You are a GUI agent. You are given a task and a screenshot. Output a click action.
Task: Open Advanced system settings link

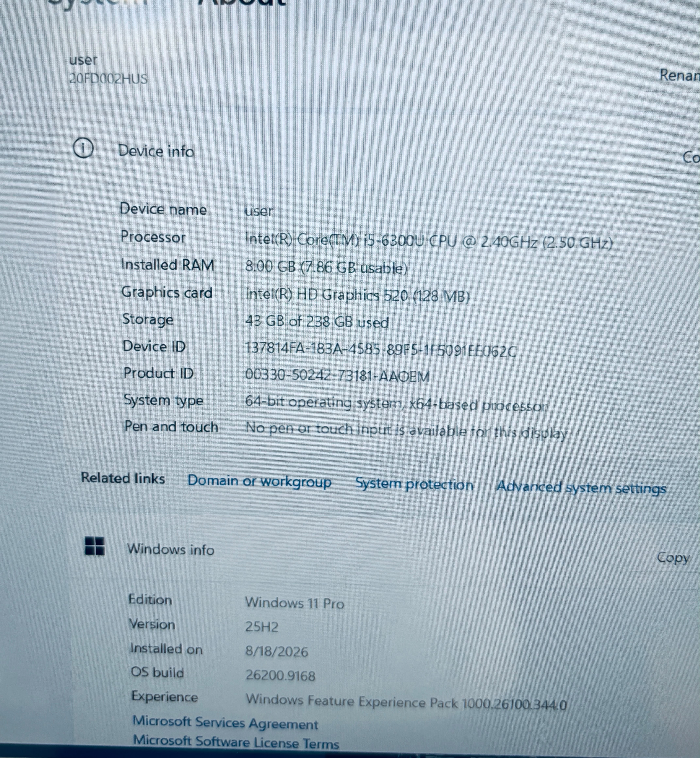[581, 487]
